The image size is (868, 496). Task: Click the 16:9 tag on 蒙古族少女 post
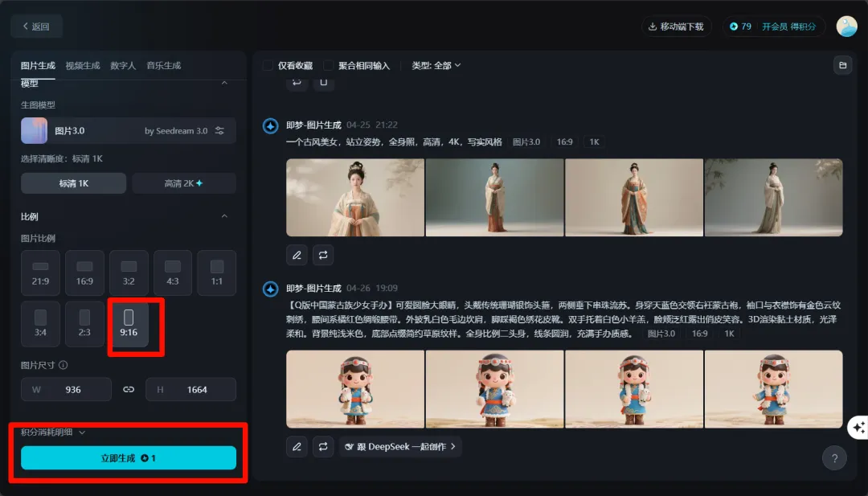pyautogui.click(x=700, y=334)
